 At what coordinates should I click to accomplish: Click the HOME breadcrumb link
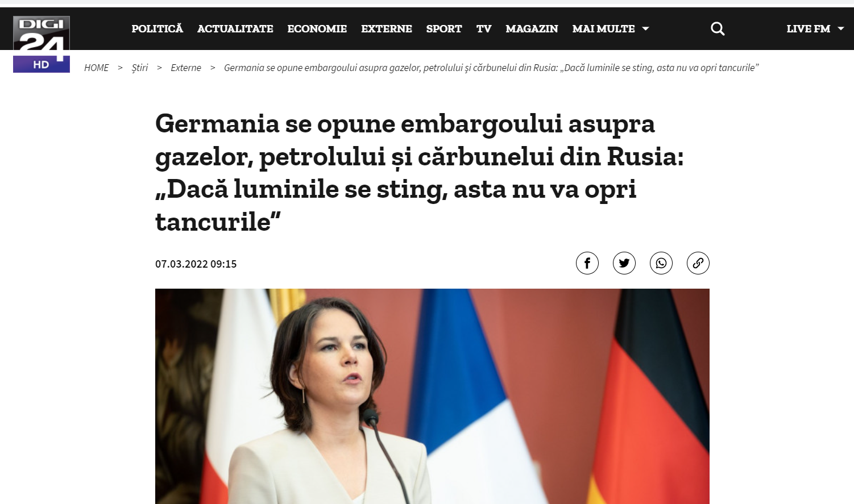point(97,68)
